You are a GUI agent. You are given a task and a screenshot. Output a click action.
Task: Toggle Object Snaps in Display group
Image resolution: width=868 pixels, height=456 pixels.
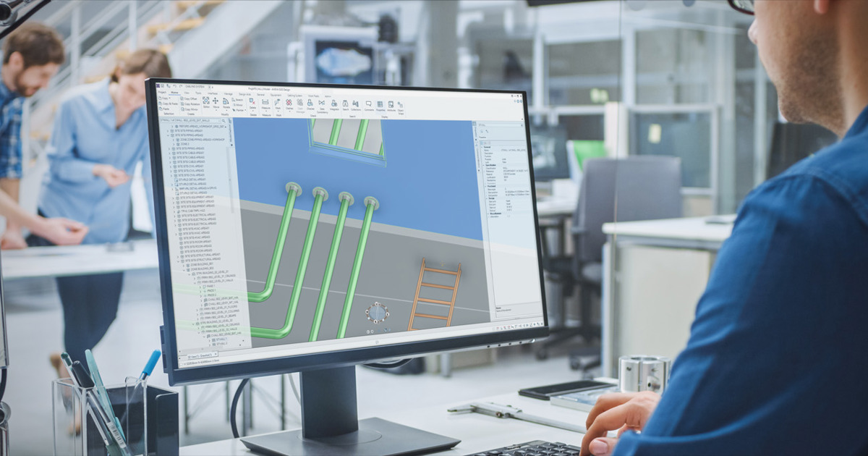pos(400,108)
